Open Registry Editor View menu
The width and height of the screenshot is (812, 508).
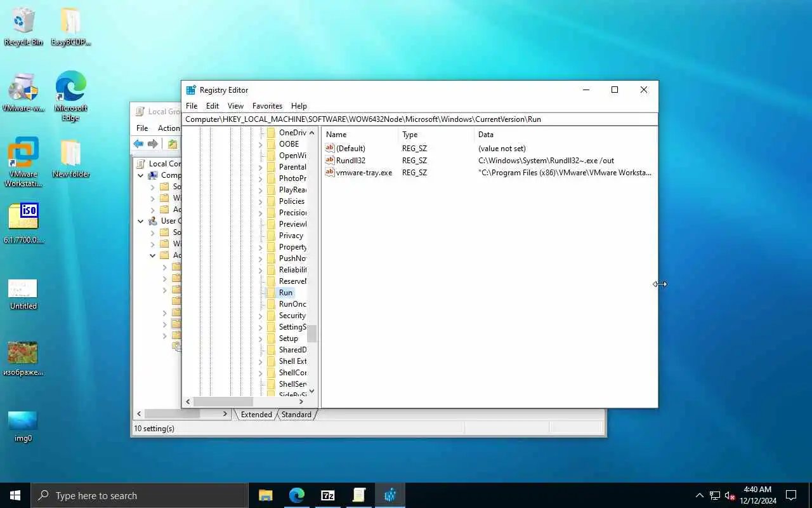pyautogui.click(x=235, y=106)
